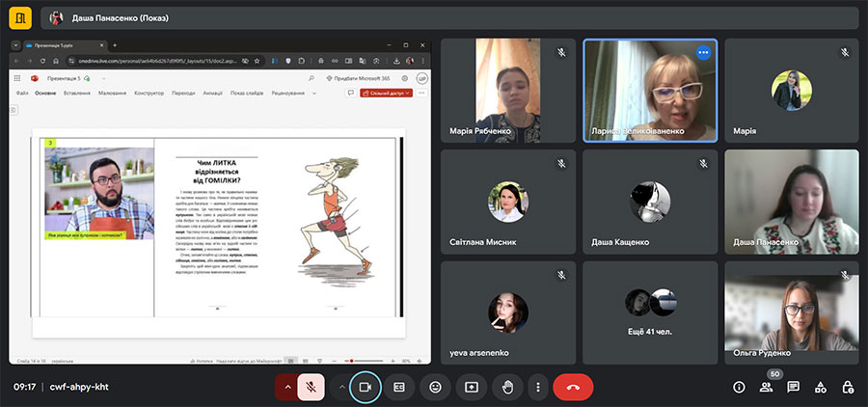Turn off the camera

(x=366, y=387)
